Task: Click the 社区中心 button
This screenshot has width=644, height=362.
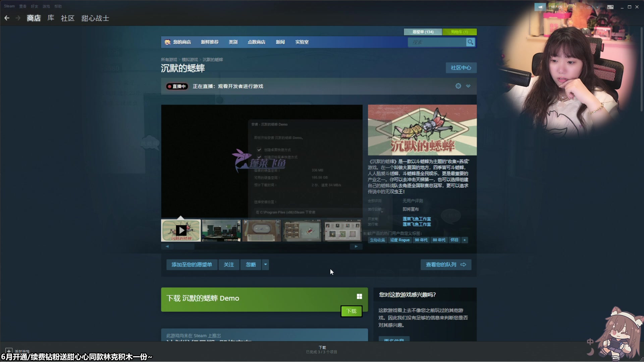Action: 461,68
